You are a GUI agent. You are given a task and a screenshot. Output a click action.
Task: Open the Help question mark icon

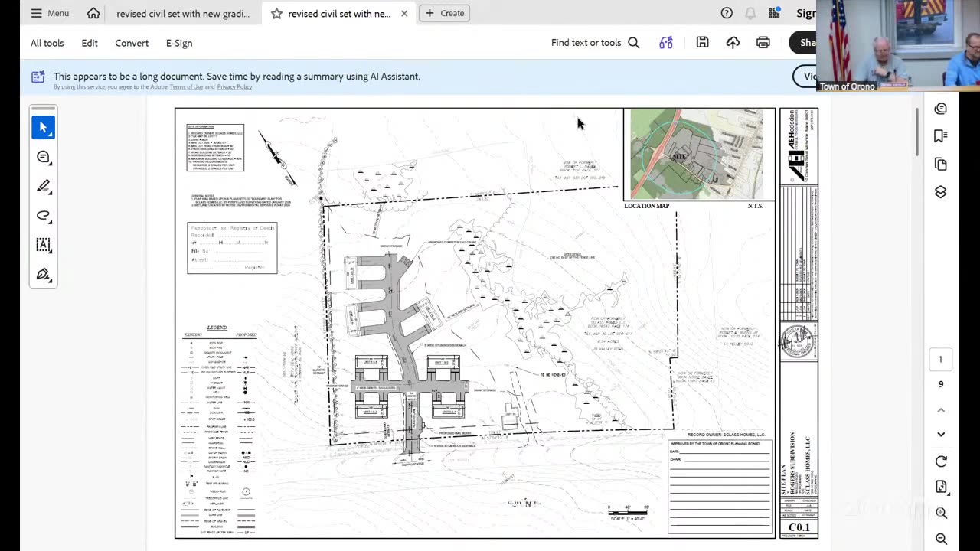pos(727,13)
